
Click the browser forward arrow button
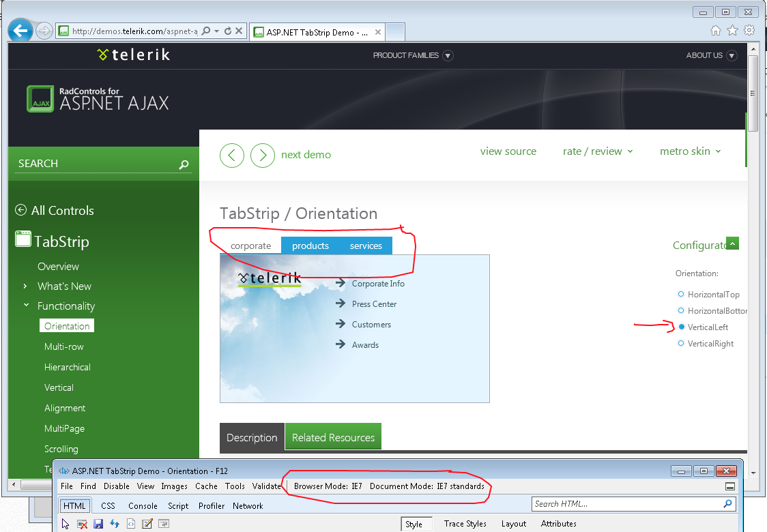pos(44,31)
